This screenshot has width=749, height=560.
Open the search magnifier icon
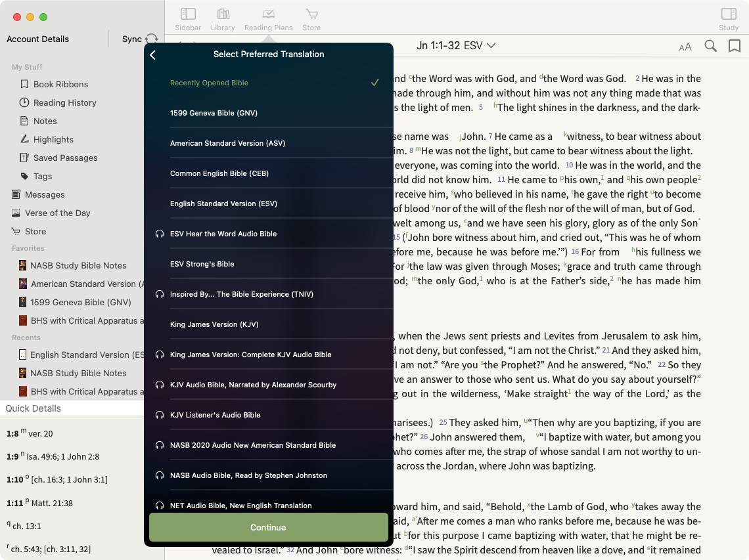pyautogui.click(x=710, y=46)
